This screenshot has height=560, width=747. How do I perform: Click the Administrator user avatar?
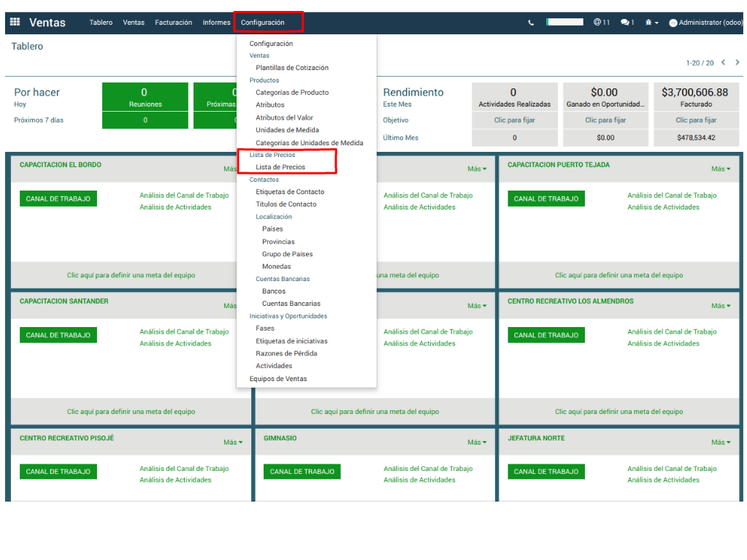(673, 23)
